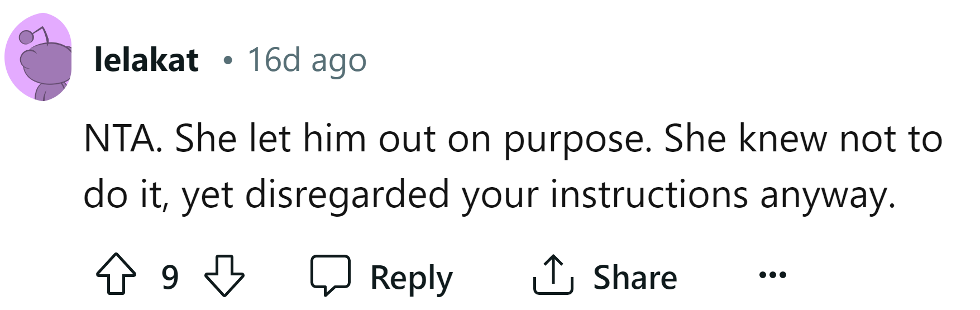Open the lelakat username profile link
This screenshot has width=980, height=310.
coord(146,60)
